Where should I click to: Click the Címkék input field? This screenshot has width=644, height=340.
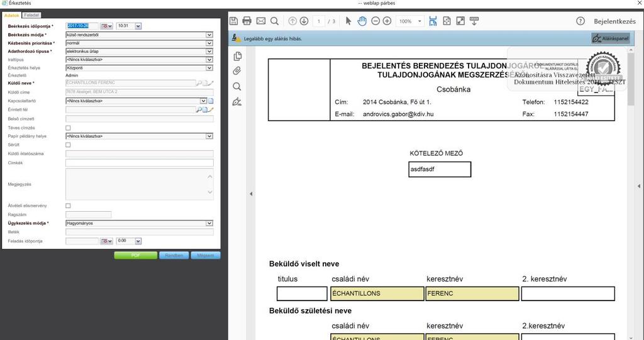[x=140, y=163]
